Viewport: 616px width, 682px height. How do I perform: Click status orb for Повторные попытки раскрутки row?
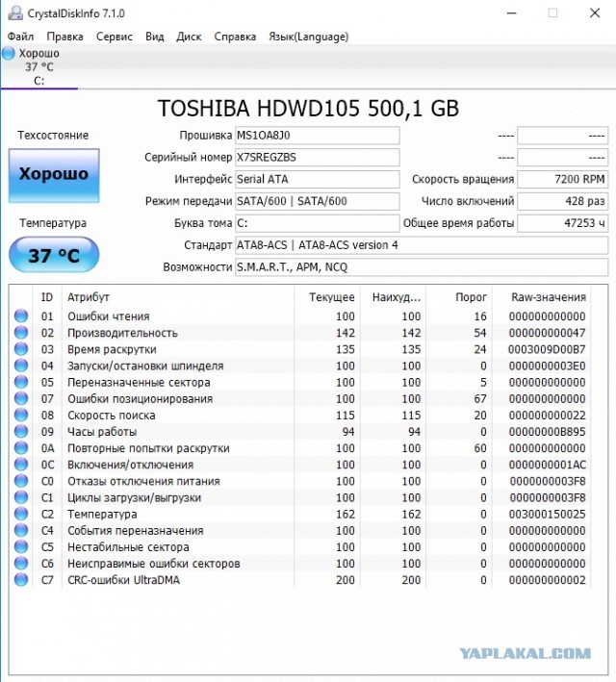point(21,448)
